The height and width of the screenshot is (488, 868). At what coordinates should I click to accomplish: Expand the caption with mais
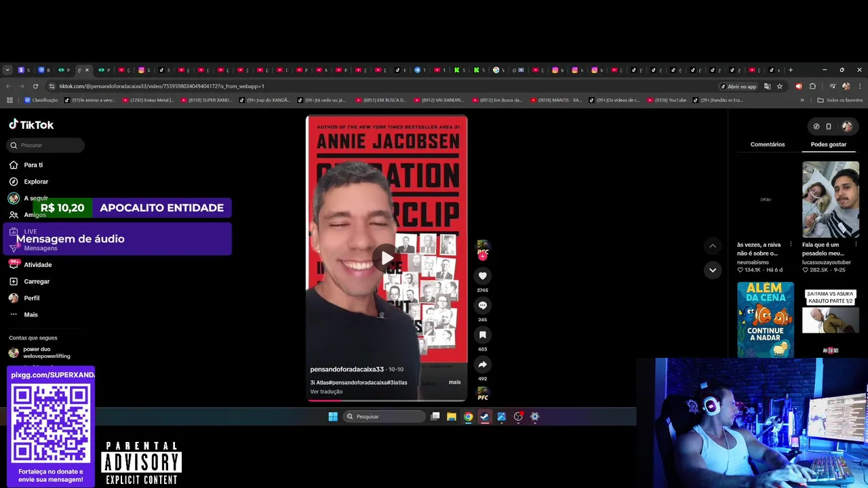pos(454,382)
